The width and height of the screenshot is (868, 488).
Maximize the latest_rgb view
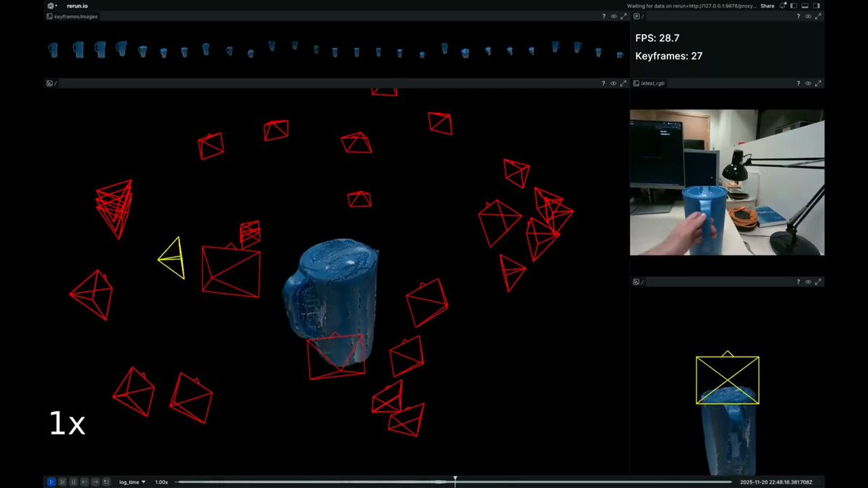[818, 83]
